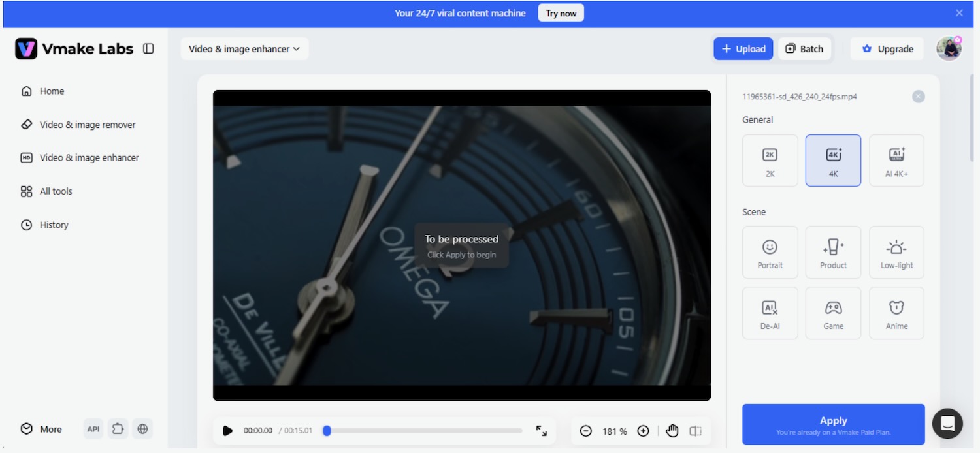
Task: Remove the uploaded mp4 file
Action: pos(918,97)
